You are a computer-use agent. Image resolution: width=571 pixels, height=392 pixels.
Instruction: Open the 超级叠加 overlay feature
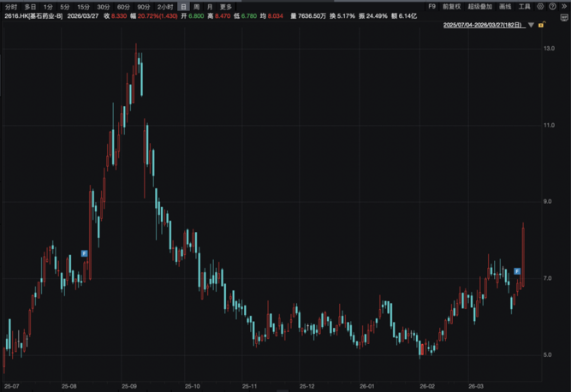coord(479,6)
